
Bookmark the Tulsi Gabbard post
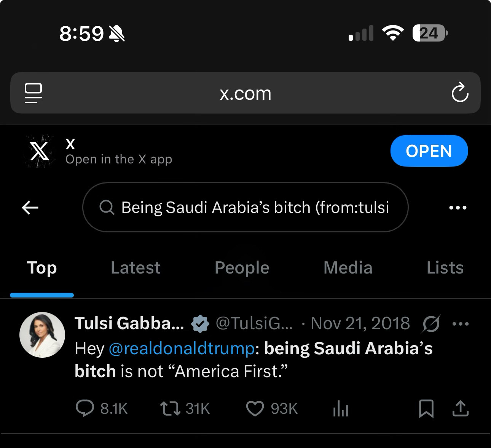click(426, 408)
